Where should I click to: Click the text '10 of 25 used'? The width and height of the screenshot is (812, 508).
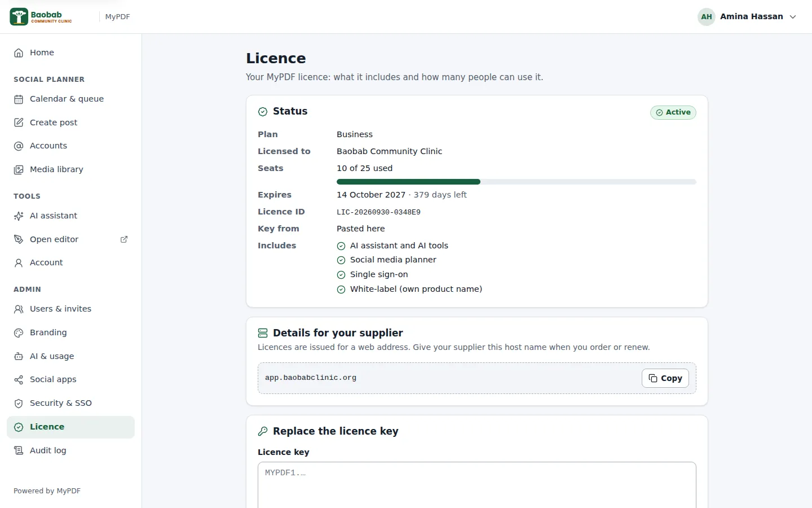pos(364,168)
